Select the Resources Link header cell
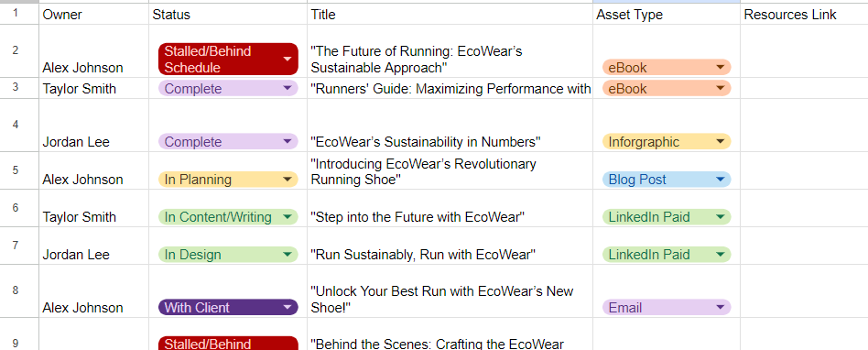The width and height of the screenshot is (868, 350). pyautogui.click(x=804, y=15)
